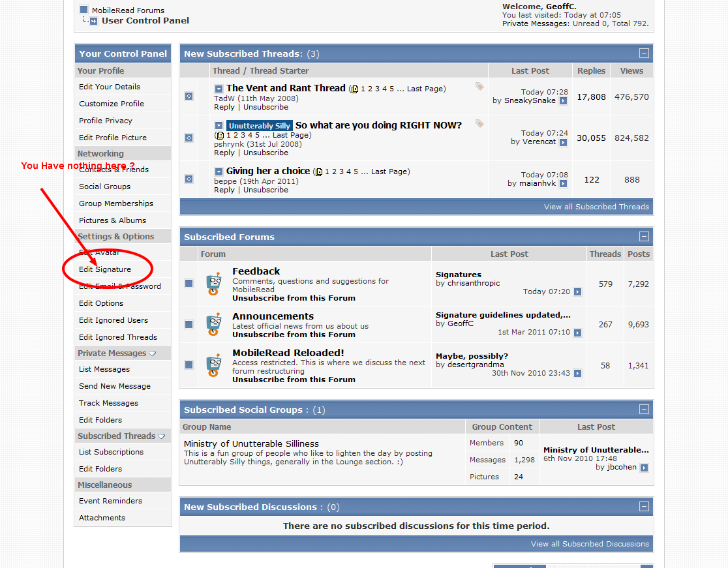Screen dimensions: 728x568
Task: Open Send New Message menu item
Action: [115, 386]
